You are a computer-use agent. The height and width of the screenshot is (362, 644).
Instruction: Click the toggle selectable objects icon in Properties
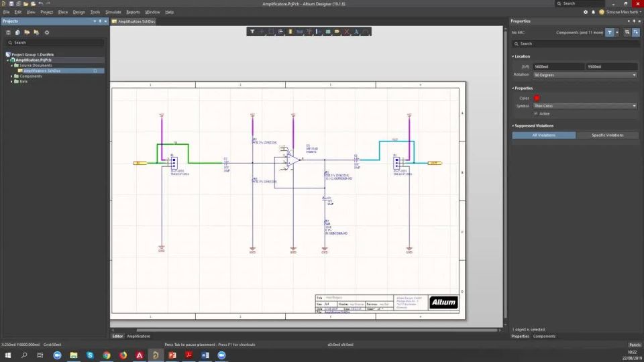pyautogui.click(x=627, y=32)
